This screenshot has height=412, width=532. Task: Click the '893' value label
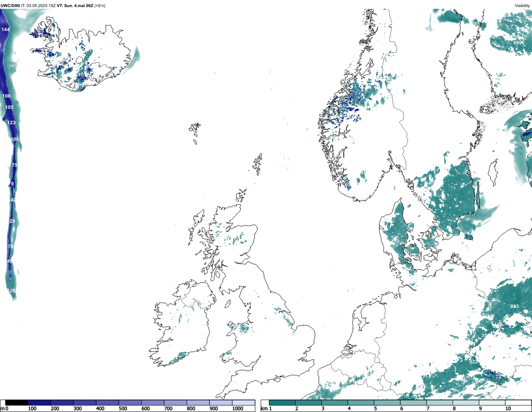click(x=515, y=306)
